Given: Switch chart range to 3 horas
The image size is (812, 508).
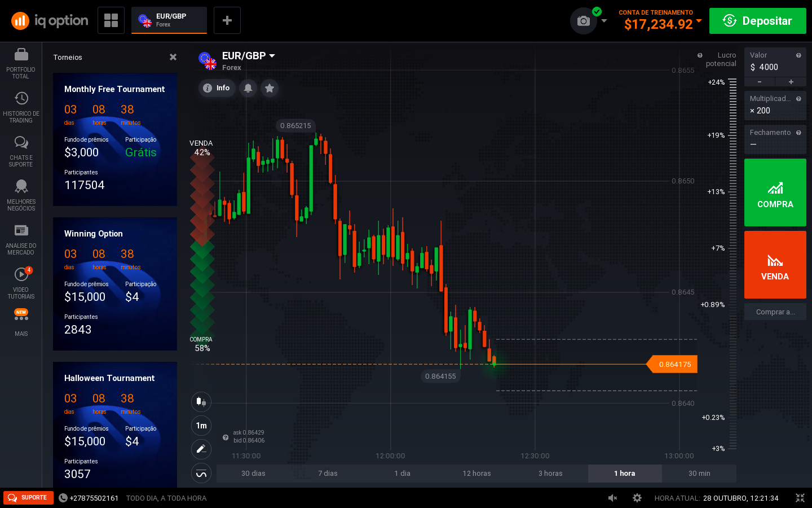Looking at the screenshot, I should (550, 474).
